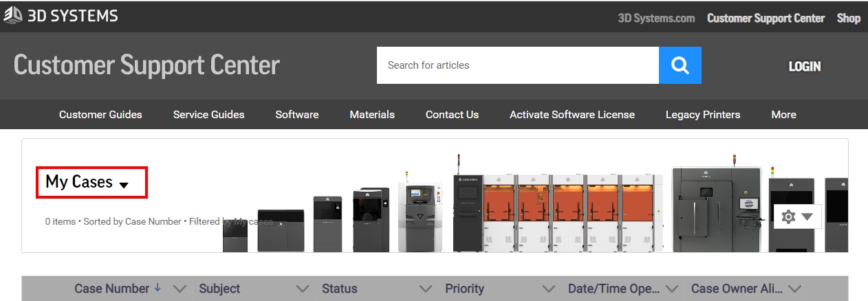
Task: Expand the More navigation menu
Action: pyautogui.click(x=783, y=115)
